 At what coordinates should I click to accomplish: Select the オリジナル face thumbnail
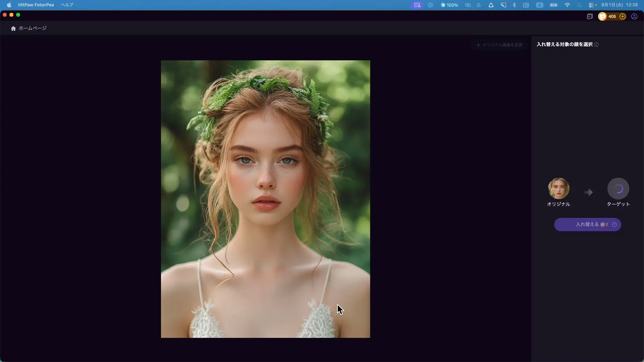click(x=559, y=188)
